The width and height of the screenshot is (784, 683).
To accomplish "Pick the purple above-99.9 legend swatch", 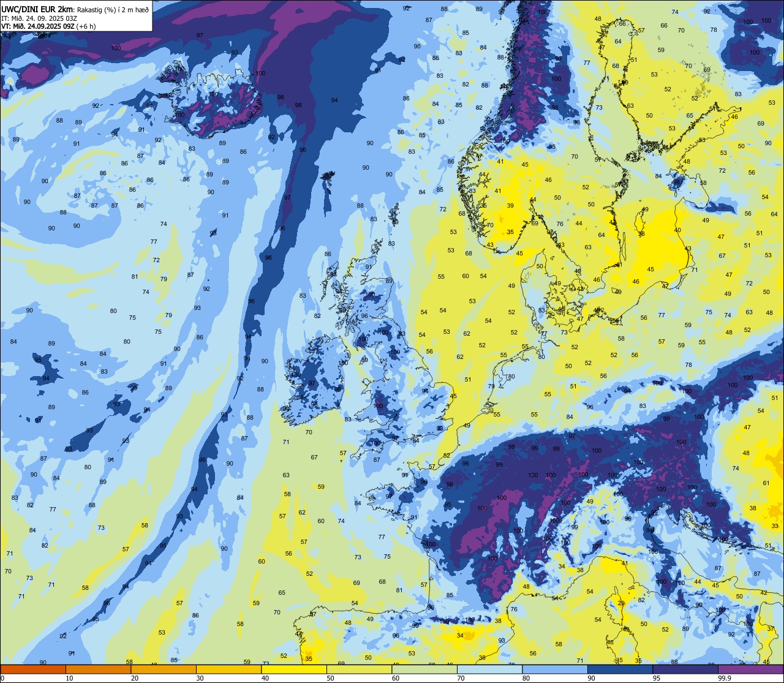I will coord(750,669).
